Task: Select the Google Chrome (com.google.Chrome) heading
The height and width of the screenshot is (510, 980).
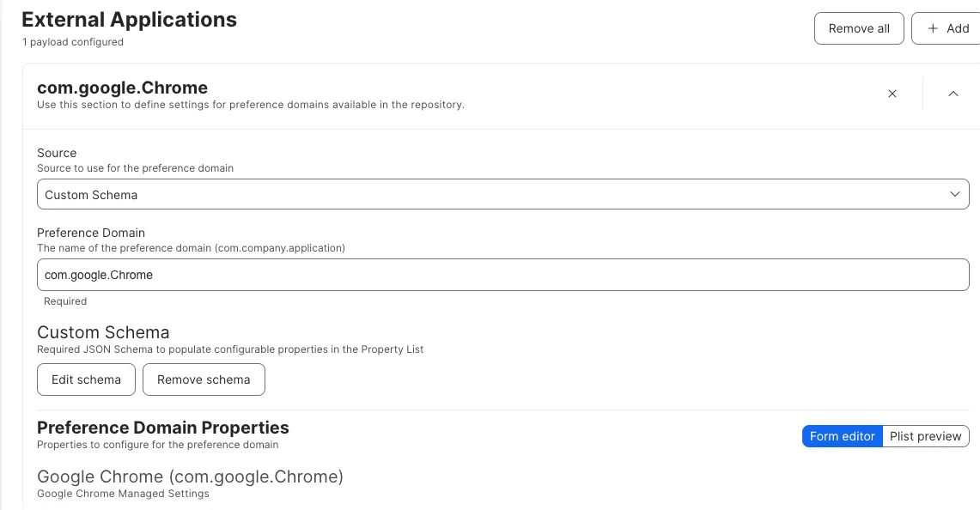Action: pyautogui.click(x=190, y=477)
